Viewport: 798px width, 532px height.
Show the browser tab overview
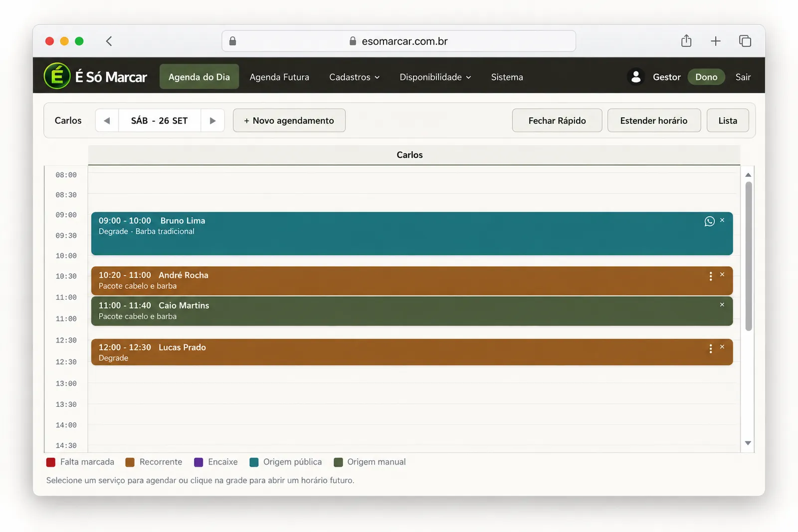(745, 41)
